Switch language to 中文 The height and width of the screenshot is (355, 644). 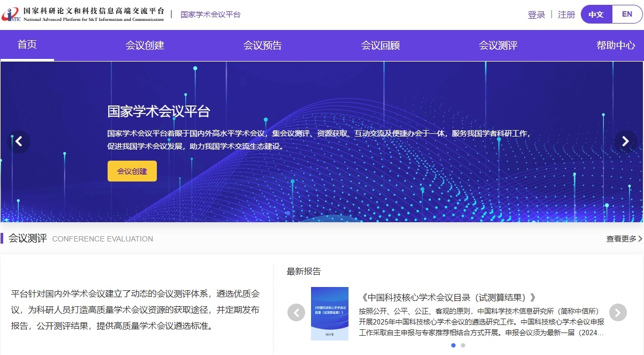596,14
